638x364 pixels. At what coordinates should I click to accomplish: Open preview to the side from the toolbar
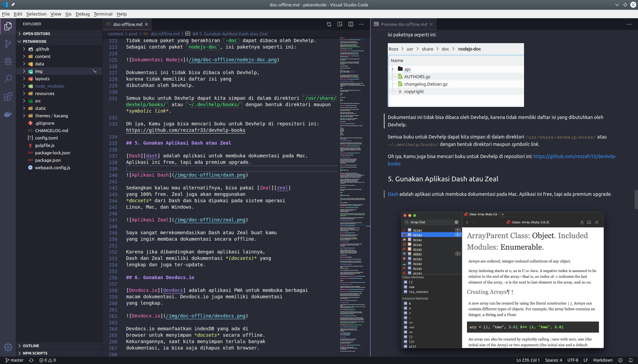pos(340,24)
